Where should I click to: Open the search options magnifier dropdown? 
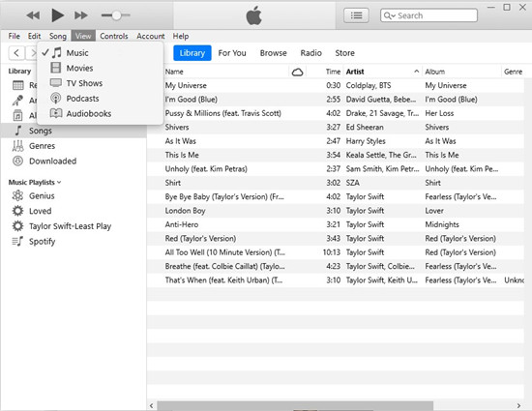click(390, 15)
